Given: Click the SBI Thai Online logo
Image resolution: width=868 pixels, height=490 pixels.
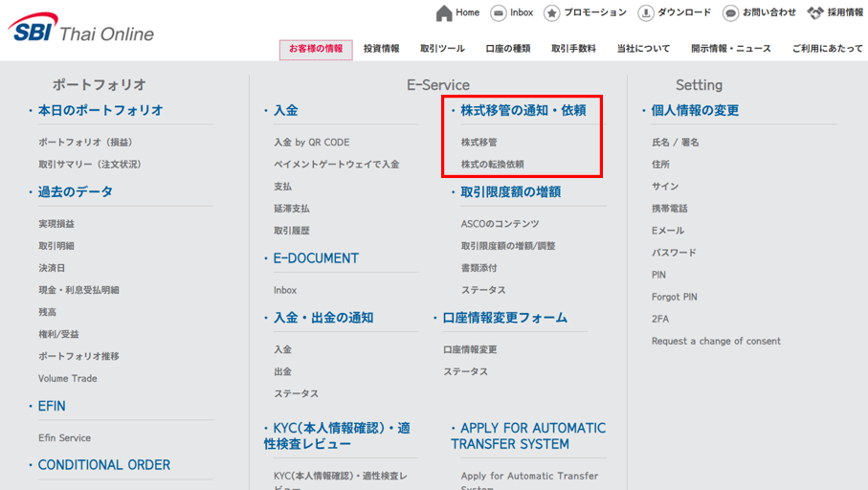Looking at the screenshot, I should point(80,28).
